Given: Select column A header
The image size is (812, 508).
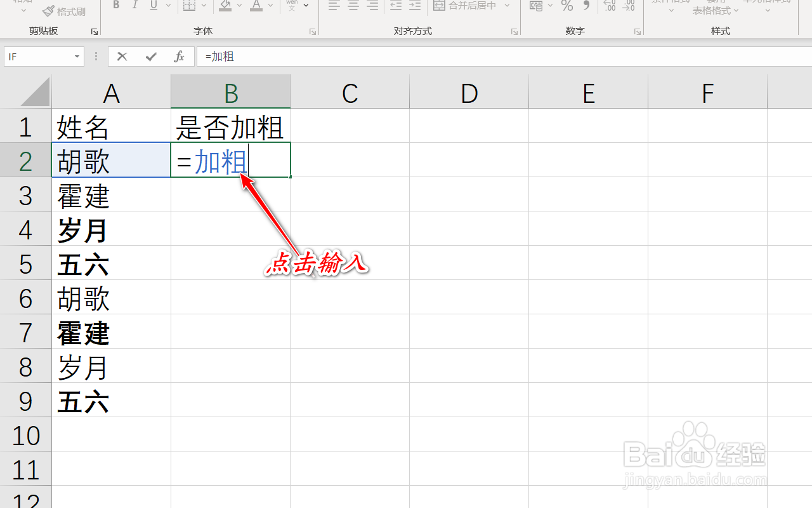Looking at the screenshot, I should [x=112, y=93].
